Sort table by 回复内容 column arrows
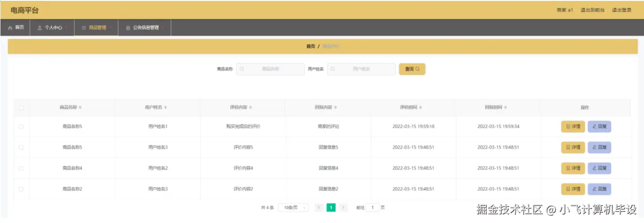 click(336, 108)
